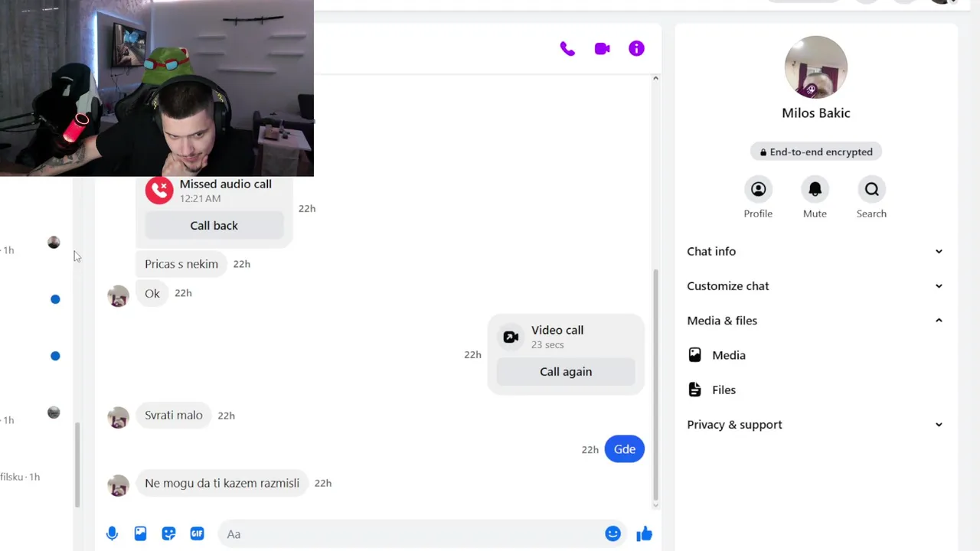Click the 23 secs video call duration

pyautogui.click(x=547, y=345)
